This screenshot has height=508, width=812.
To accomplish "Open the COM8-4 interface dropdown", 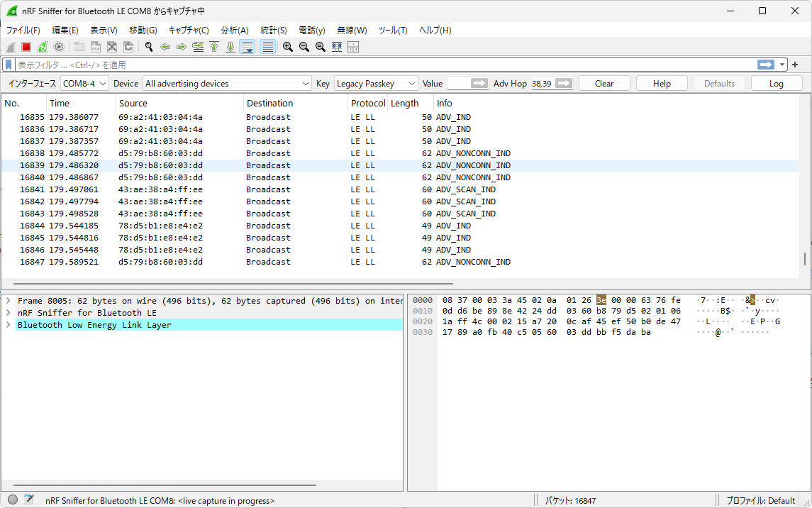I will coord(84,84).
